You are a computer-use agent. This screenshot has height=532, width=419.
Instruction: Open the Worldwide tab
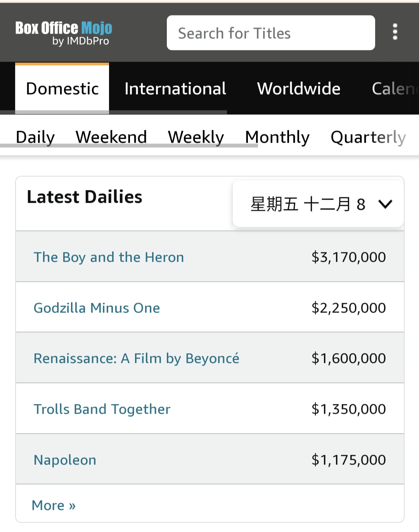(299, 89)
